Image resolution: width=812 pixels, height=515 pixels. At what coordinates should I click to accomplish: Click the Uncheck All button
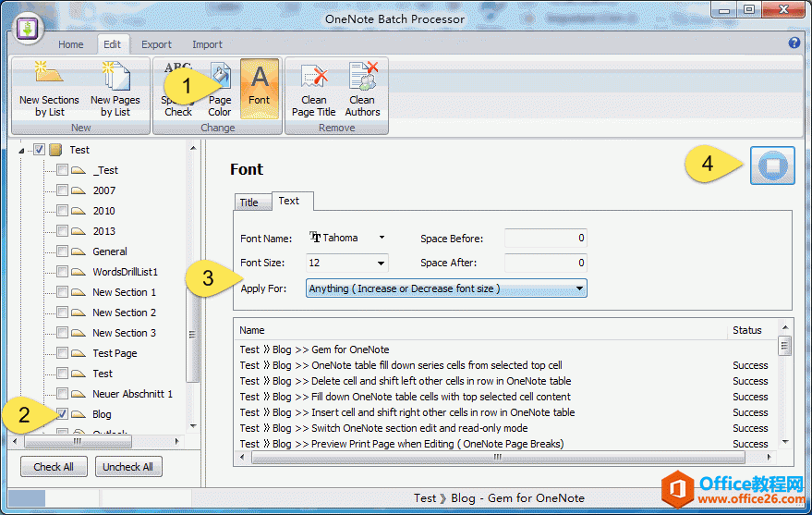(x=127, y=467)
